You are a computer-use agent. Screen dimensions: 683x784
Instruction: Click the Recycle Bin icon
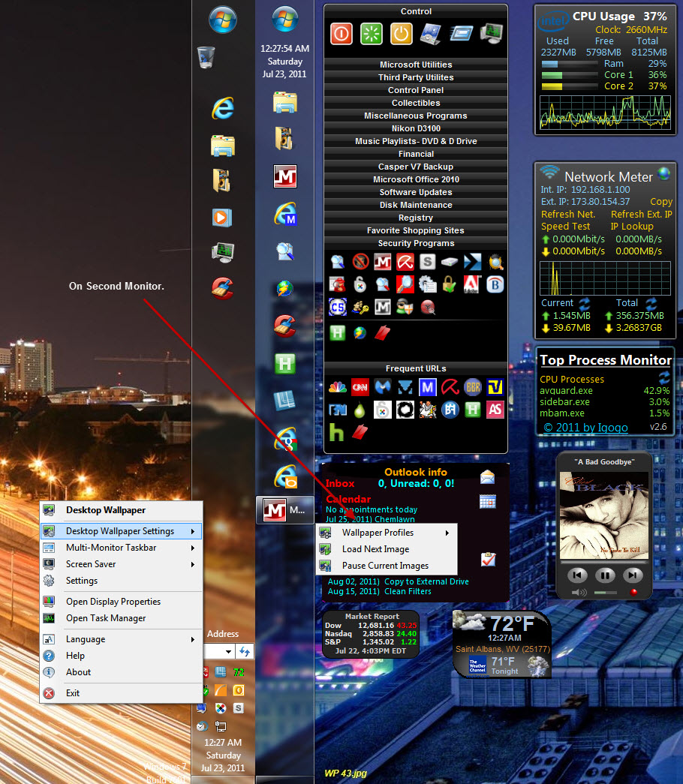[x=206, y=57]
